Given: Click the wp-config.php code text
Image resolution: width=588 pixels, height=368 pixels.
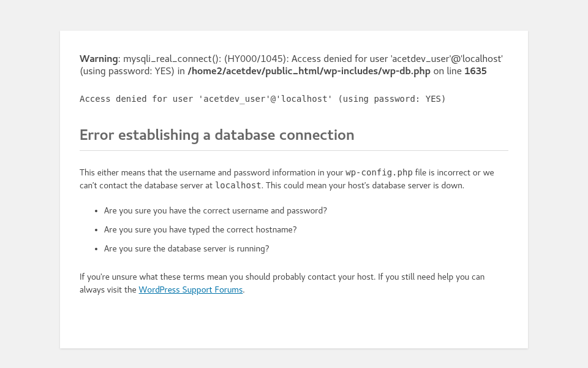Looking at the screenshot, I should 379,173.
